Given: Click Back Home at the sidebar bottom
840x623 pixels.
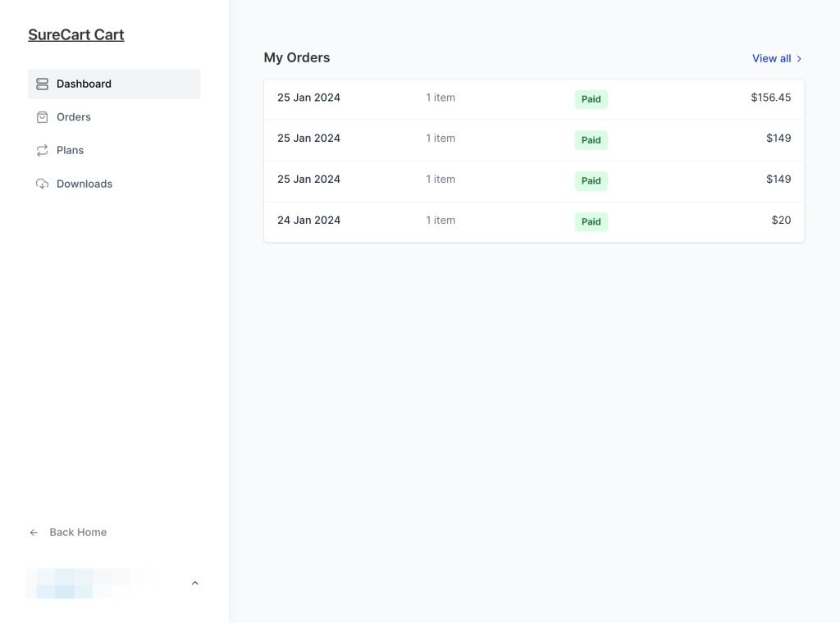Looking at the screenshot, I should tap(78, 532).
